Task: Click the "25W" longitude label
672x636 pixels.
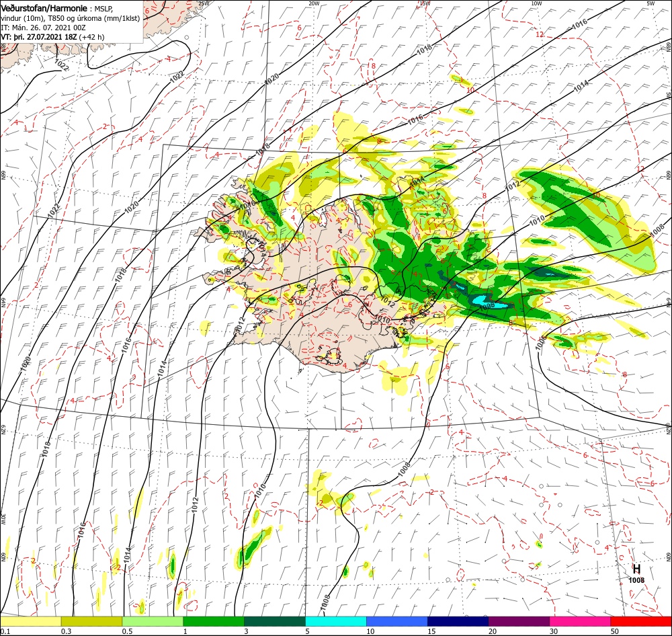Action: coord(204,3)
